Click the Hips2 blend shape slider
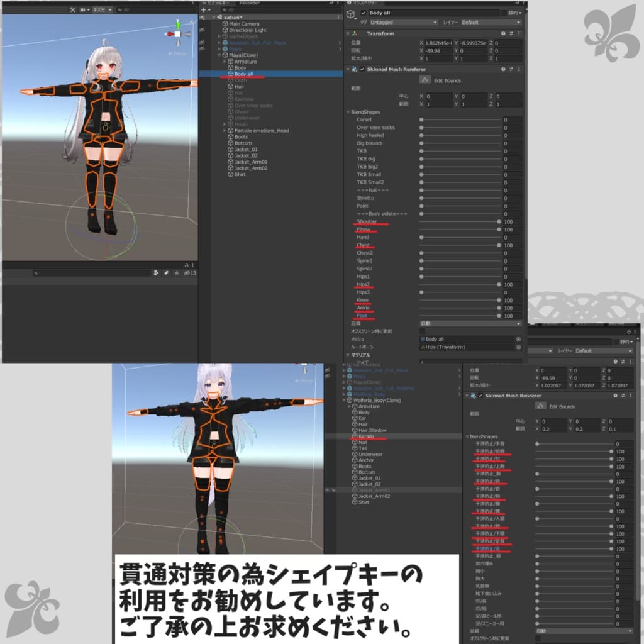Screen dimensions: 644x644 [x=460, y=285]
